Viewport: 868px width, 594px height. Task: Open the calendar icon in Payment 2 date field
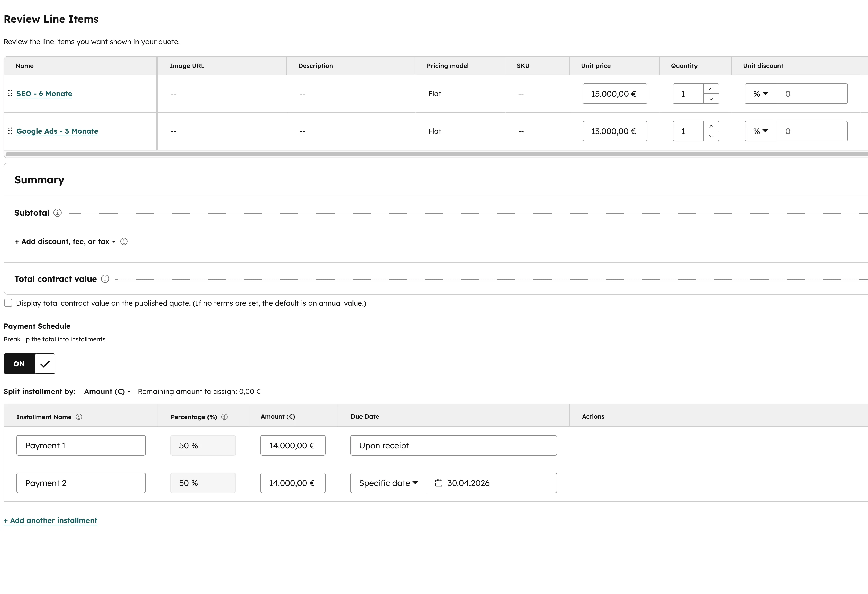(439, 483)
